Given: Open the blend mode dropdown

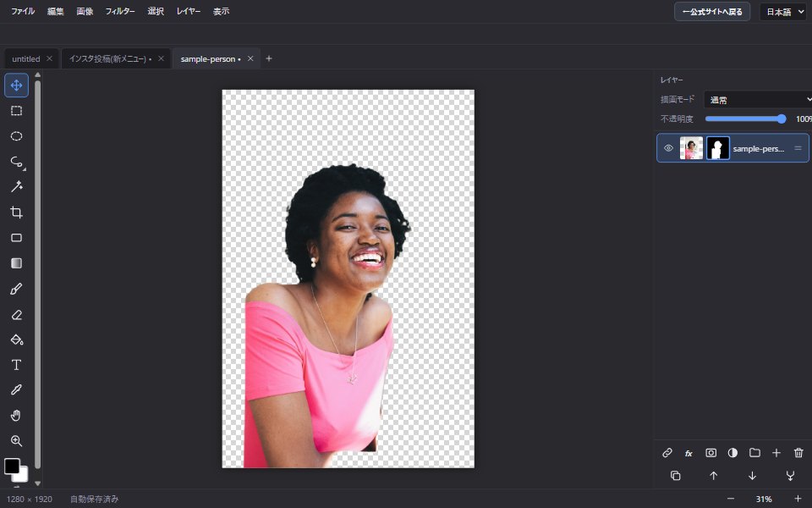Looking at the screenshot, I should 758,100.
